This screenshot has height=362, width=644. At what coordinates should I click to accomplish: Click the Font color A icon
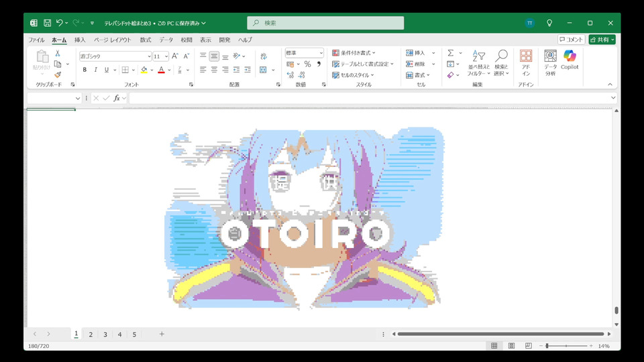[x=162, y=70]
